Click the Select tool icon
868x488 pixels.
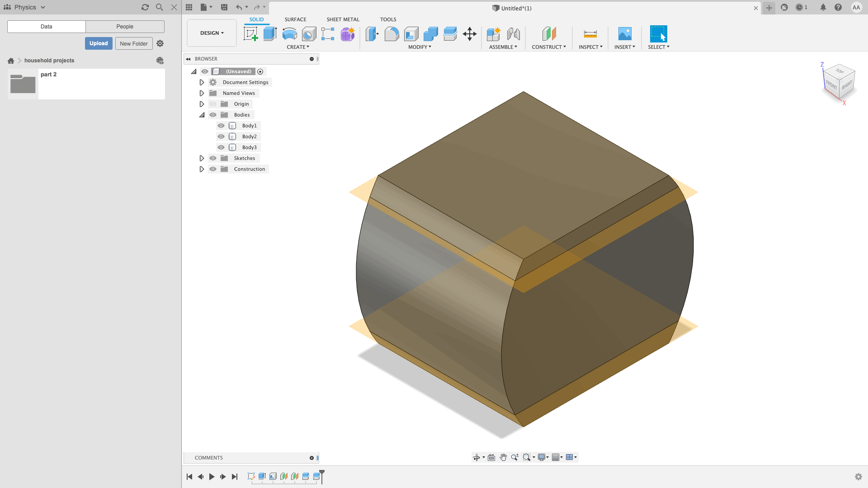pos(659,34)
